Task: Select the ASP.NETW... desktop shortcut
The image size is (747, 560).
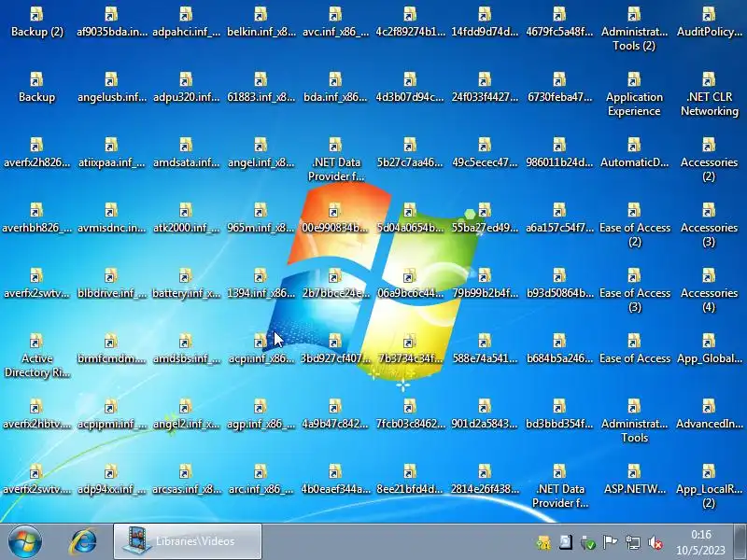Action: 634,480
